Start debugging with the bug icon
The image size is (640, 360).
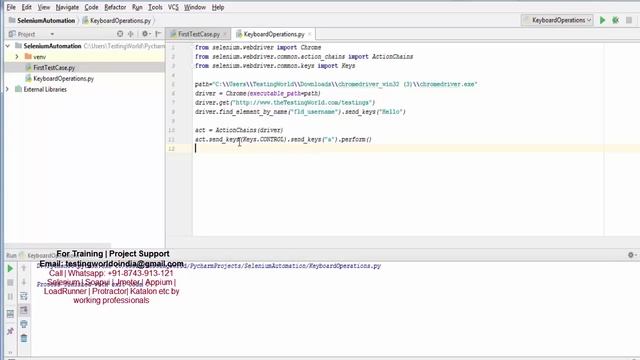coord(616,20)
